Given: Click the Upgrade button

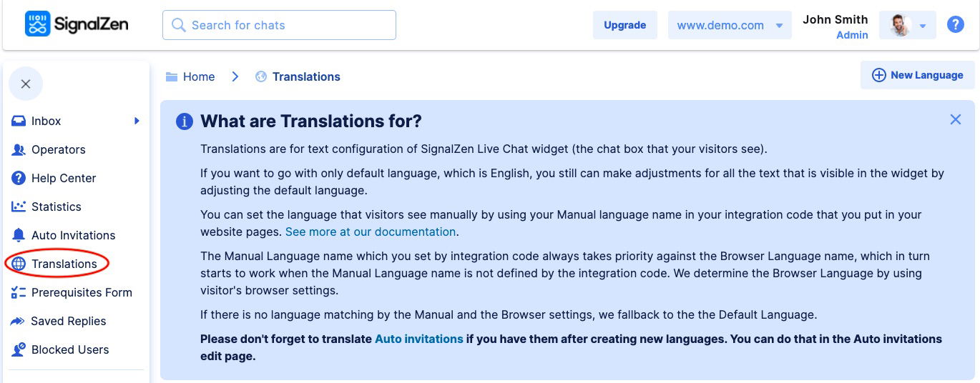Looking at the screenshot, I should [624, 25].
